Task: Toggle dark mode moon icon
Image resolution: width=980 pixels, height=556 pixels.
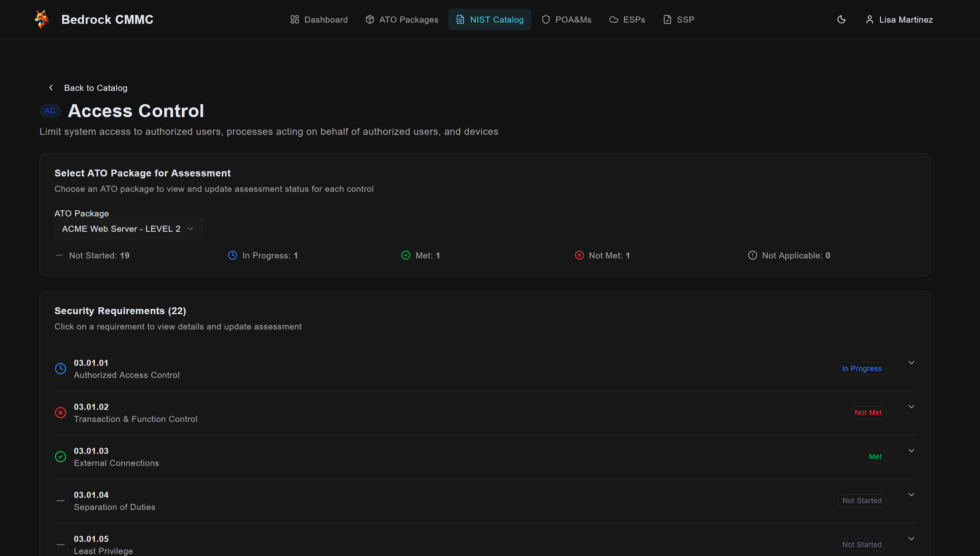Action: pos(841,19)
